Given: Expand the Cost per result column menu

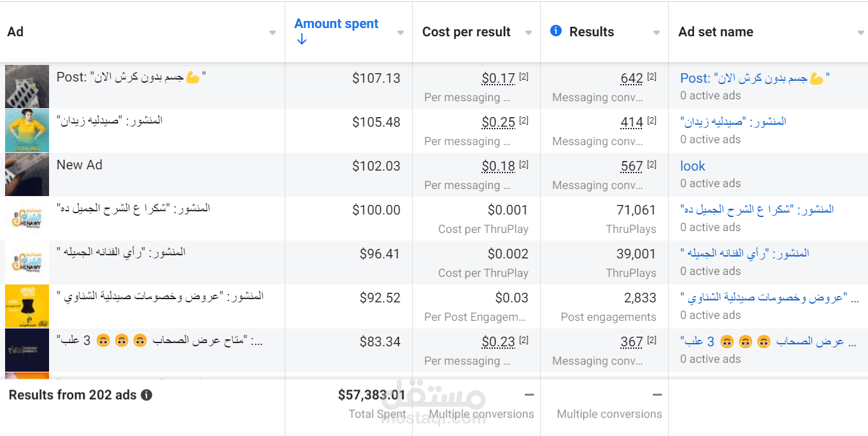Looking at the screenshot, I should click(529, 32).
